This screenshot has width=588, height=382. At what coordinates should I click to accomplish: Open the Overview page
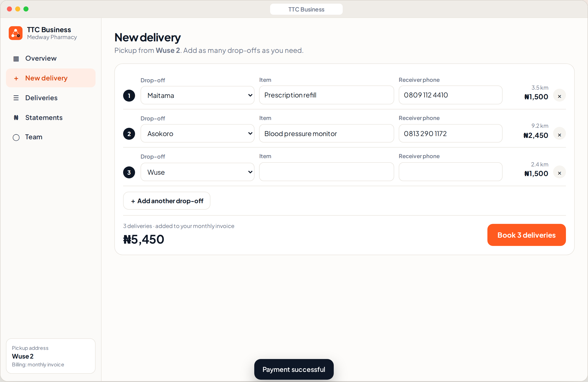[51, 58]
